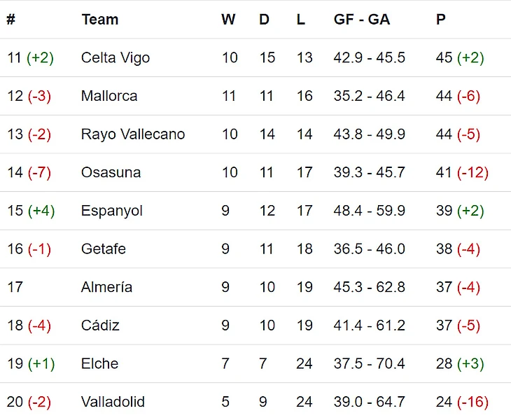Viewport: 511px width, 420px height.
Task: Open the Espanyol team entry
Action: (x=112, y=211)
